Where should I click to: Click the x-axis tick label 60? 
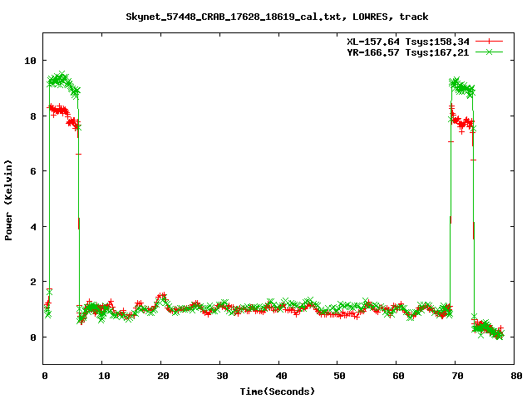click(398, 376)
